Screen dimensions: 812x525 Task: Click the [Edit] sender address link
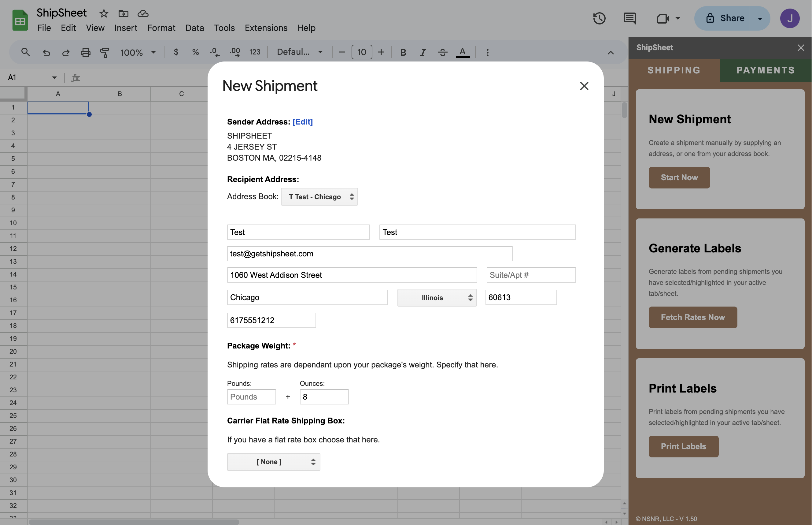click(302, 122)
